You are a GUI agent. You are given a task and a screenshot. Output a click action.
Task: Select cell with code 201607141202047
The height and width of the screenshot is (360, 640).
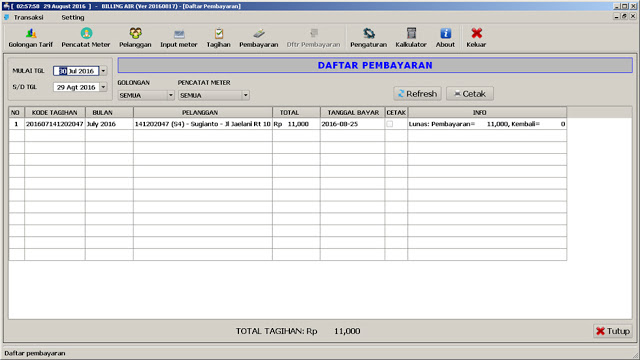pyautogui.click(x=55, y=124)
